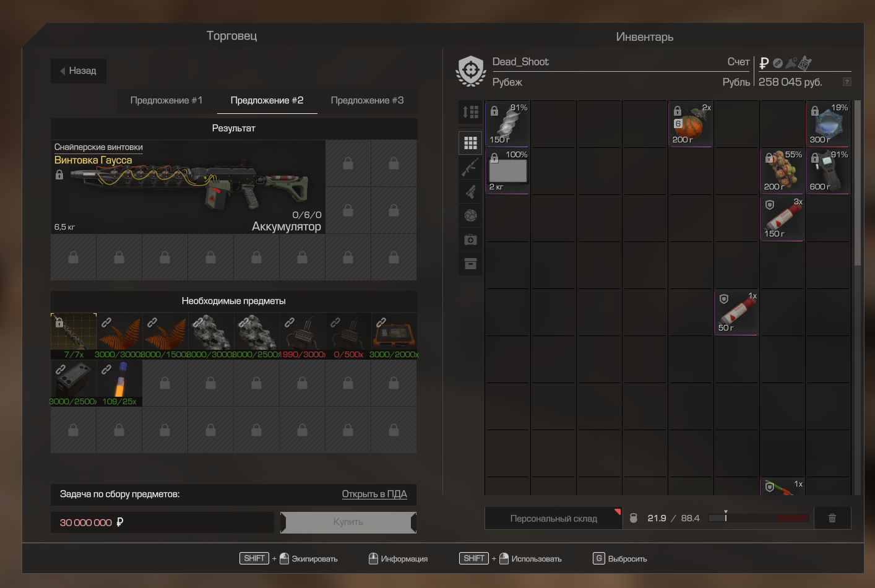This screenshot has width=875, height=588.
Task: Filter inventory by rifle weapons icon
Action: point(470,167)
